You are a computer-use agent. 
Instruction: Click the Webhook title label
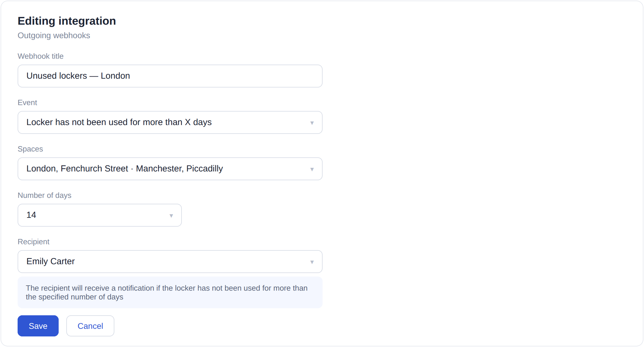click(x=40, y=56)
